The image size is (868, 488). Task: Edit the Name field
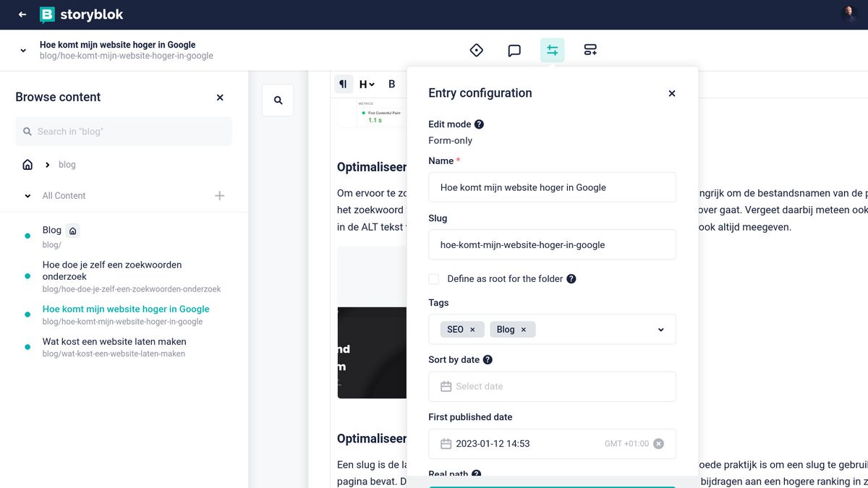click(552, 187)
